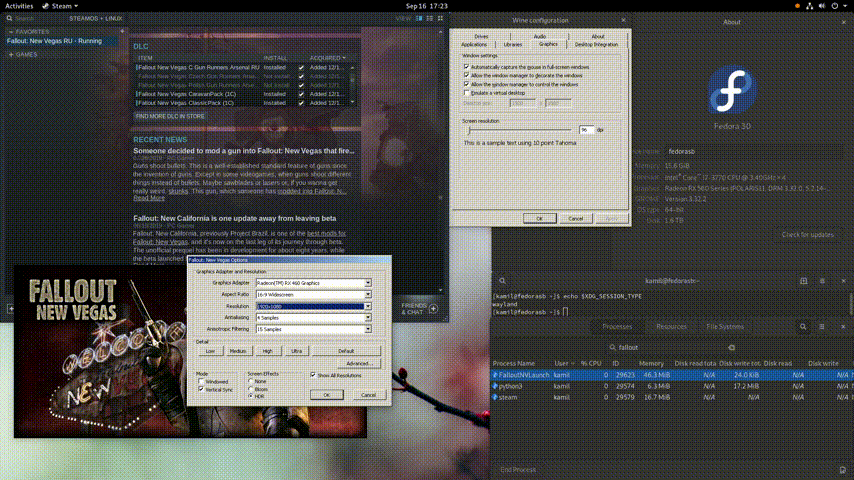Viewport: 854px width, 480px height.
Task: Toggle Vertical Sync checkbox
Action: (x=202, y=390)
